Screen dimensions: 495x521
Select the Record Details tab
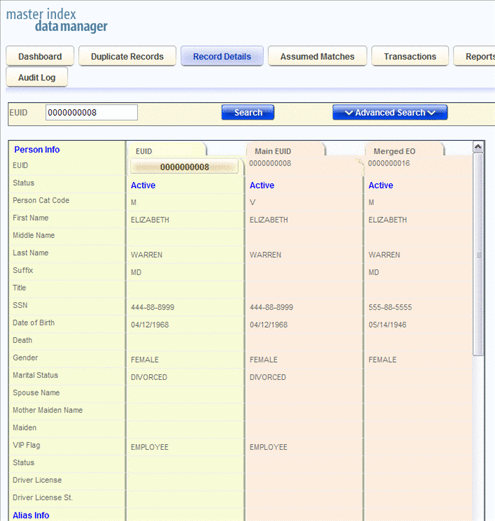[x=222, y=56]
